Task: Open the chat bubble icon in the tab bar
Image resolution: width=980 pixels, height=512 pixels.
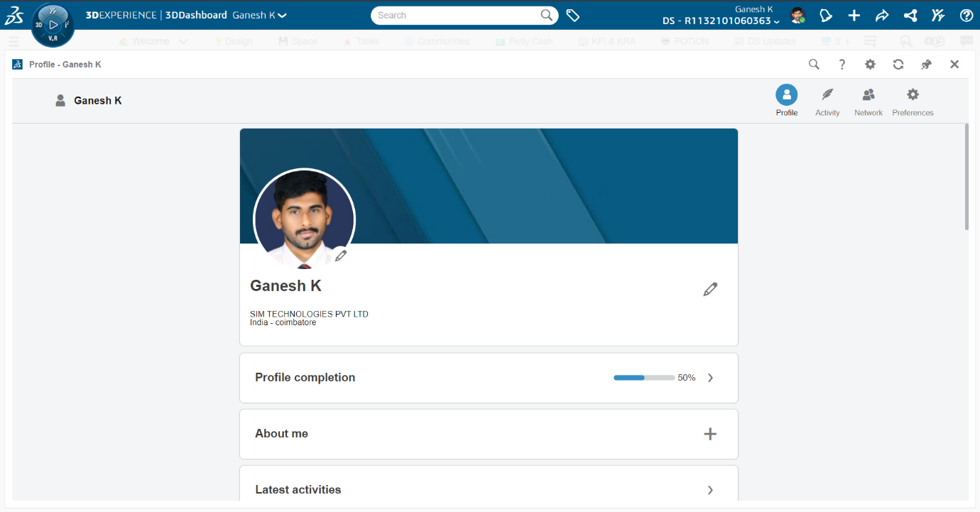Action: tap(967, 41)
